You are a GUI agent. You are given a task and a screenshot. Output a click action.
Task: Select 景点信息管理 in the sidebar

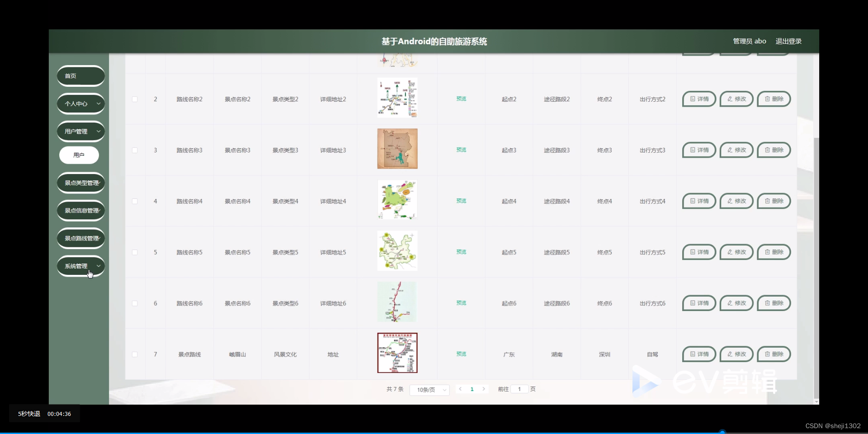80,210
